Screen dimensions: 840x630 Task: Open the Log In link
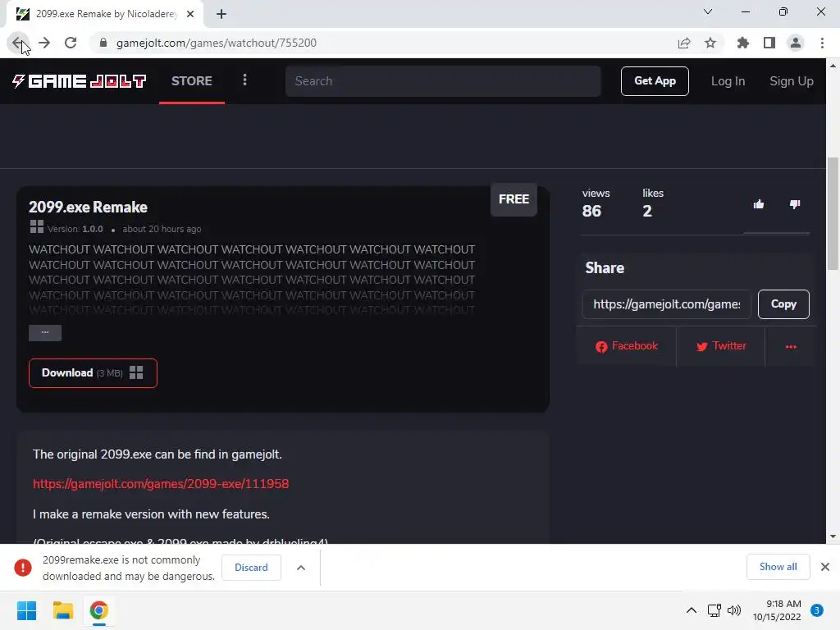click(x=728, y=81)
